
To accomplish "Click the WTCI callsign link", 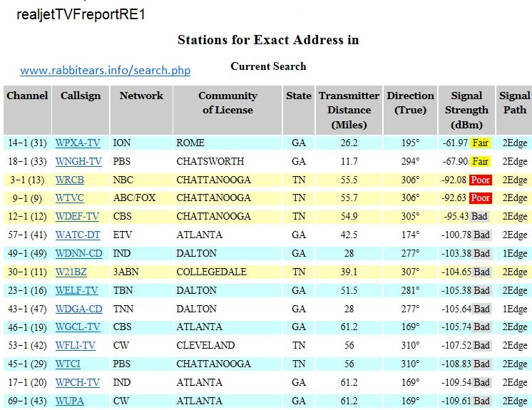I will click(x=69, y=364).
